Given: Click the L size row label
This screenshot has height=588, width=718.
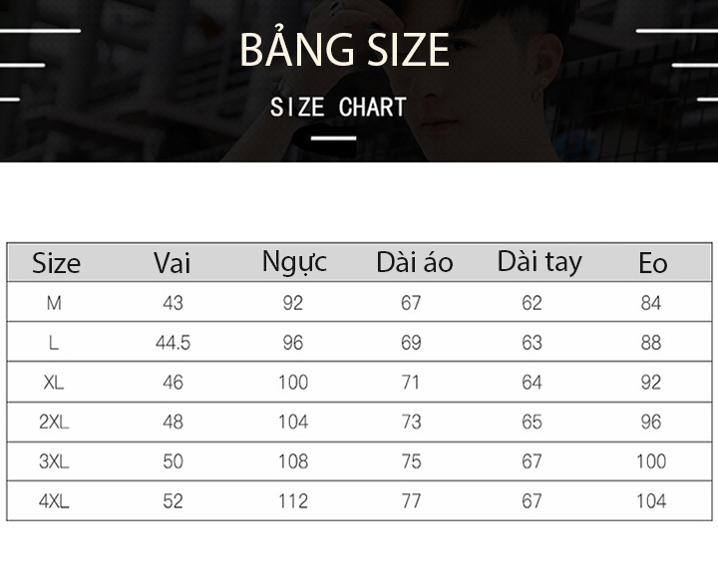Looking at the screenshot, I should [54, 343].
